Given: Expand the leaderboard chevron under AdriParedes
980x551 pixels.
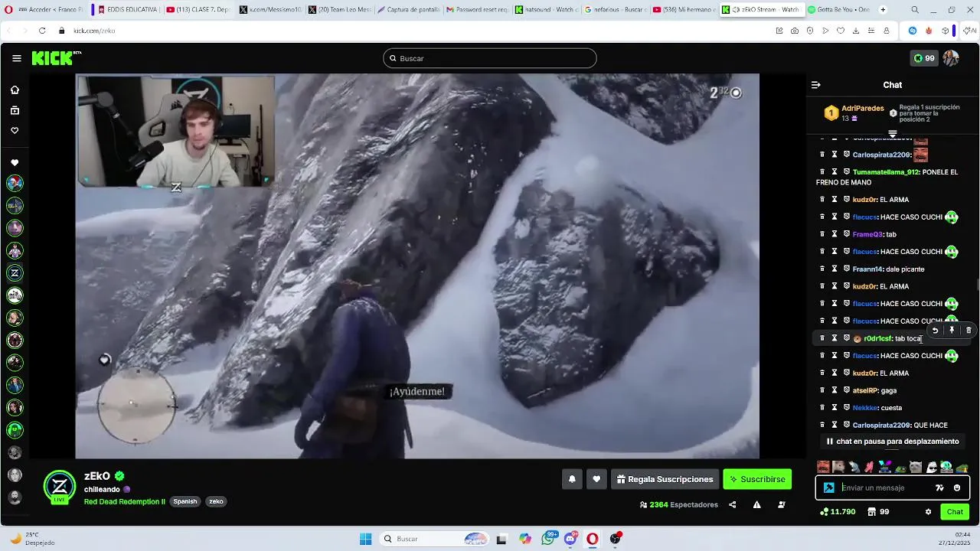Looking at the screenshot, I should [x=892, y=134].
